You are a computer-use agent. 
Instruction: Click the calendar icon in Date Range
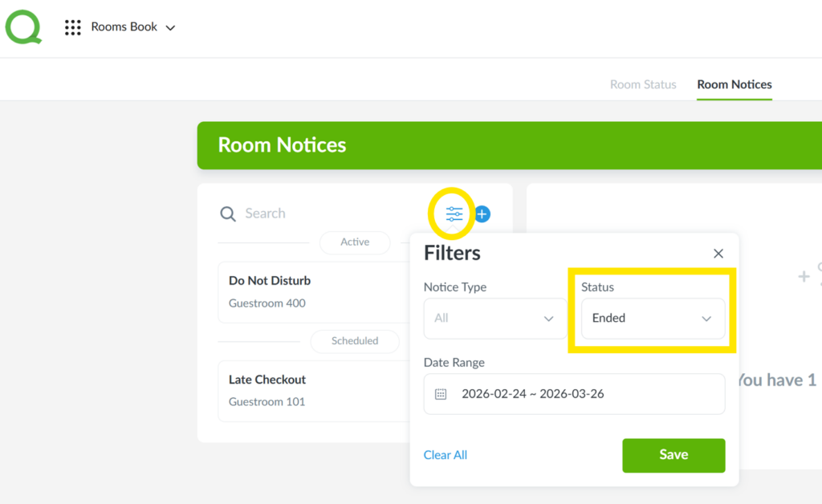tap(441, 394)
